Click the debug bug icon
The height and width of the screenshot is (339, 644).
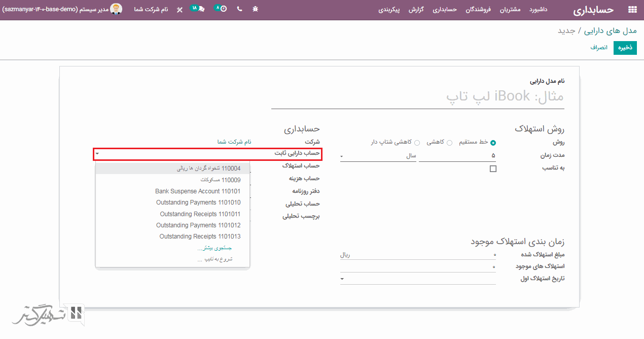[255, 9]
